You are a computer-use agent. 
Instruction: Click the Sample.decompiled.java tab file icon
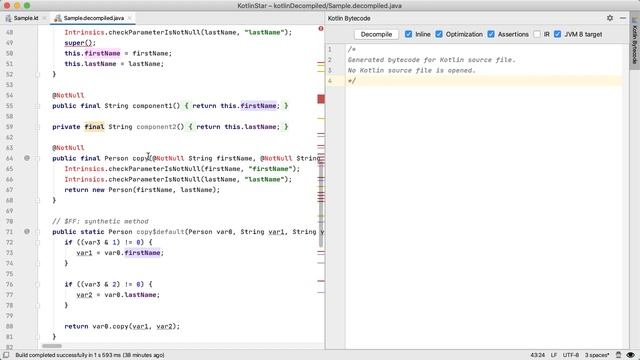[x=58, y=18]
